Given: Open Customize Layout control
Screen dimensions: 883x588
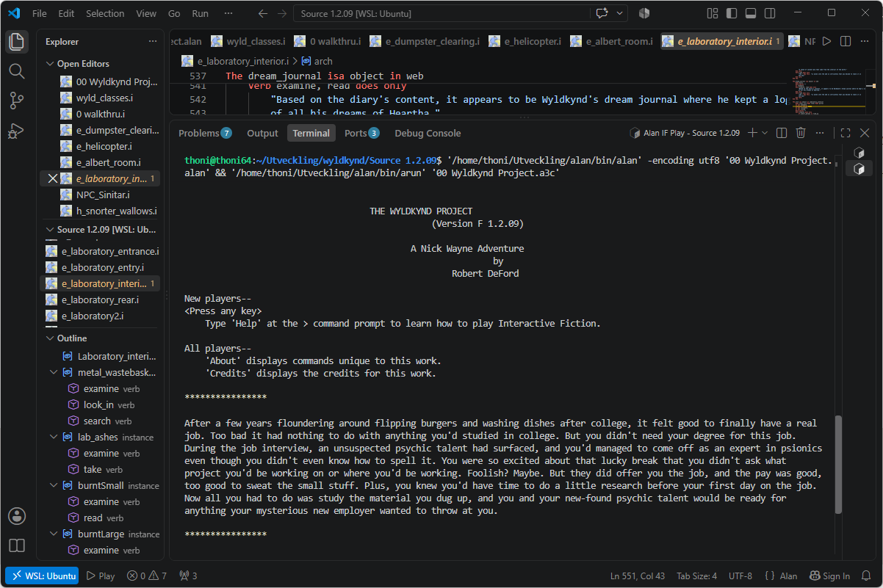Looking at the screenshot, I should coord(712,13).
